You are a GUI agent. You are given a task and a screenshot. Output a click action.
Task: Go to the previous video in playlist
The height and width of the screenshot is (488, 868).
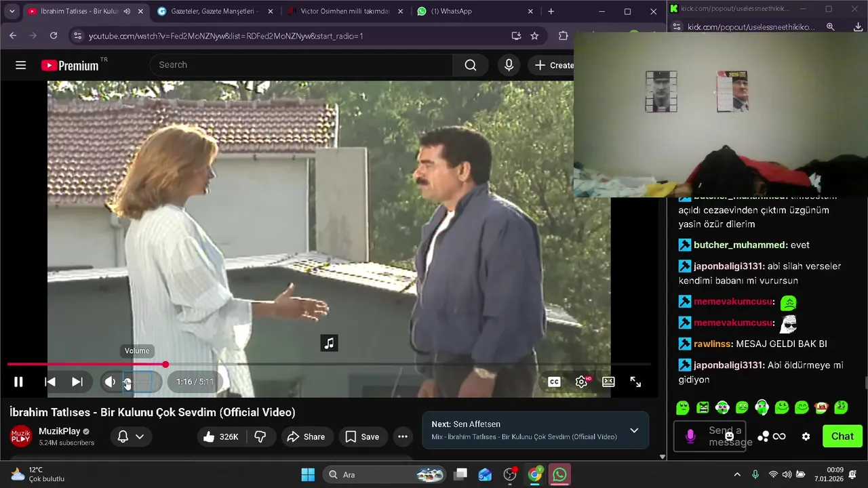pos(50,382)
